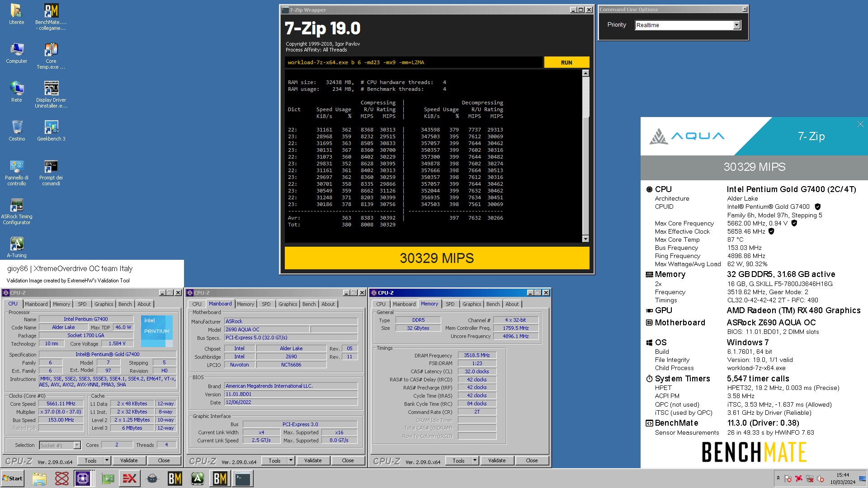This screenshot has height=488, width=868.
Task: Click Validate in first CPU-Z window
Action: point(129,460)
